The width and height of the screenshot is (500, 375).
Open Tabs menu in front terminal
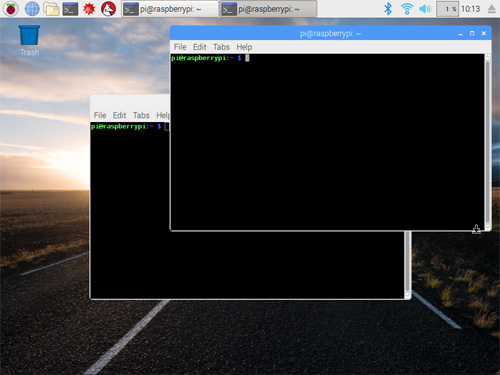(221, 47)
